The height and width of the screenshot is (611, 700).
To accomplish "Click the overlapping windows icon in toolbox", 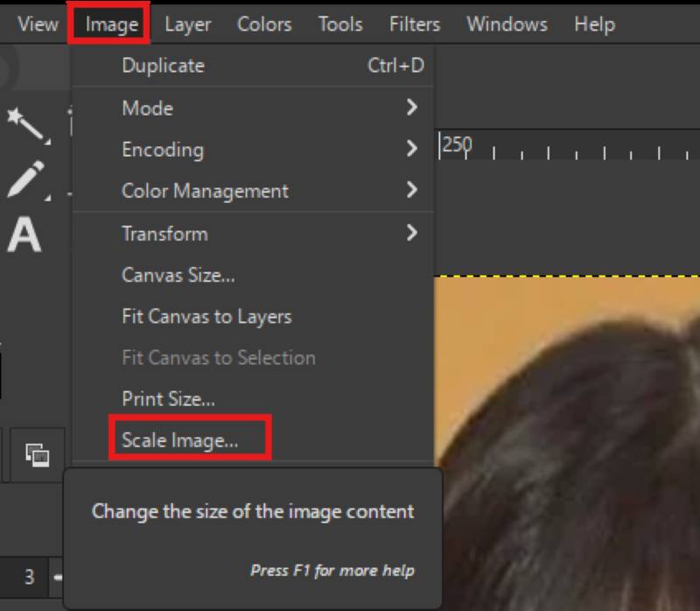I will coord(37,454).
